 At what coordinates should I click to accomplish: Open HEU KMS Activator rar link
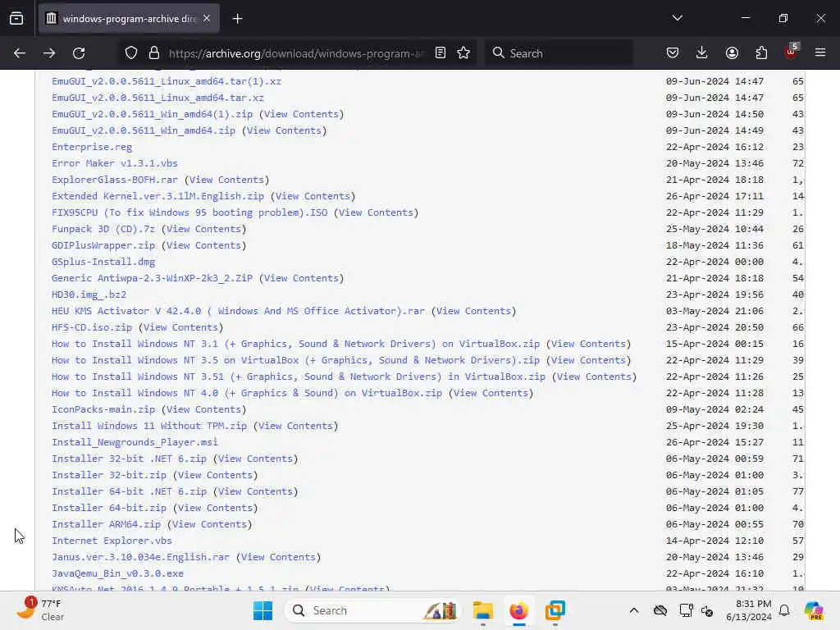coord(239,311)
